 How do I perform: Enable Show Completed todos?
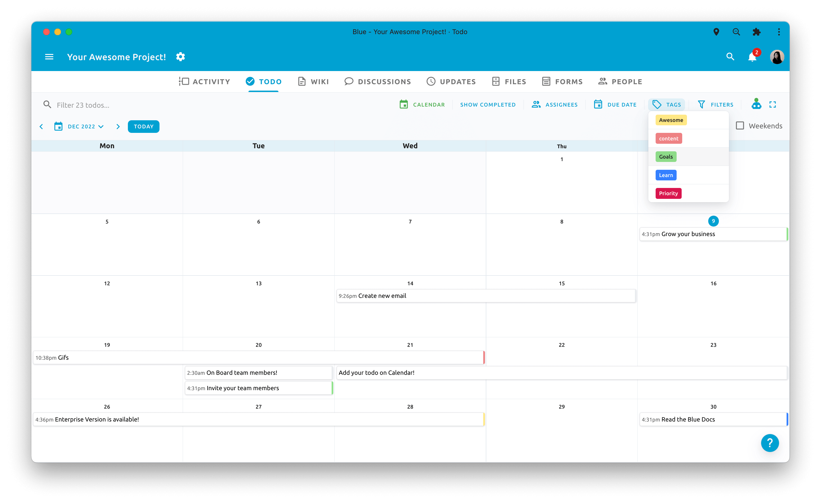(487, 104)
